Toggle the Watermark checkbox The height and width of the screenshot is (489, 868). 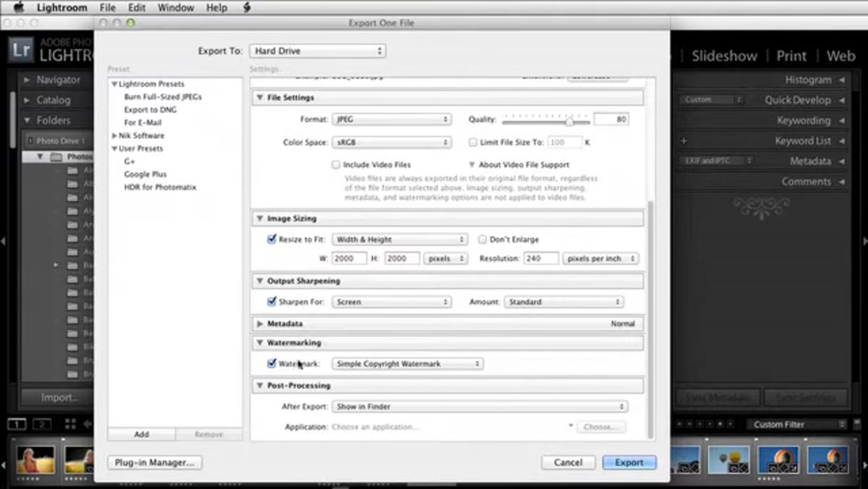pos(272,364)
